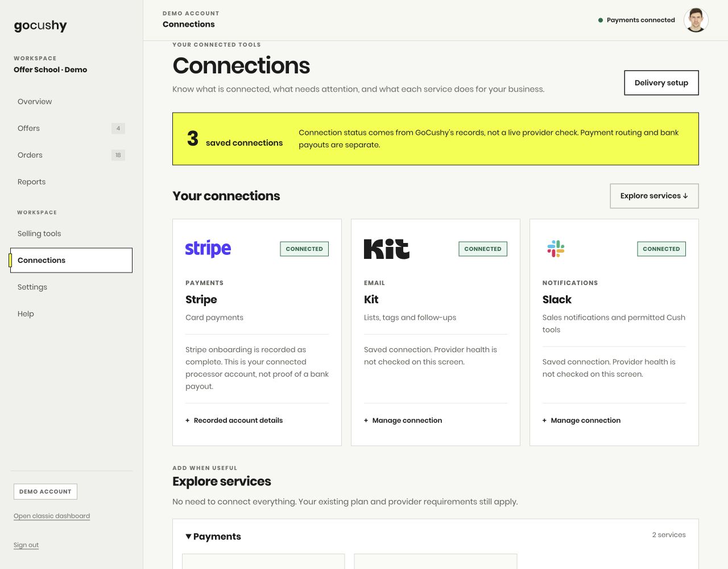This screenshot has width=728, height=569.
Task: Open the user avatar menu
Action: [x=696, y=20]
